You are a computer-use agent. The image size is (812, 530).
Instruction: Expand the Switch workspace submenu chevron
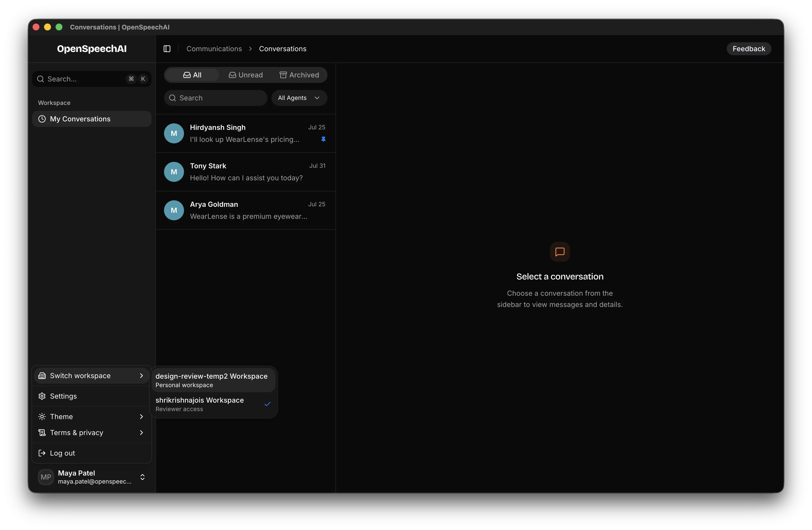point(141,376)
